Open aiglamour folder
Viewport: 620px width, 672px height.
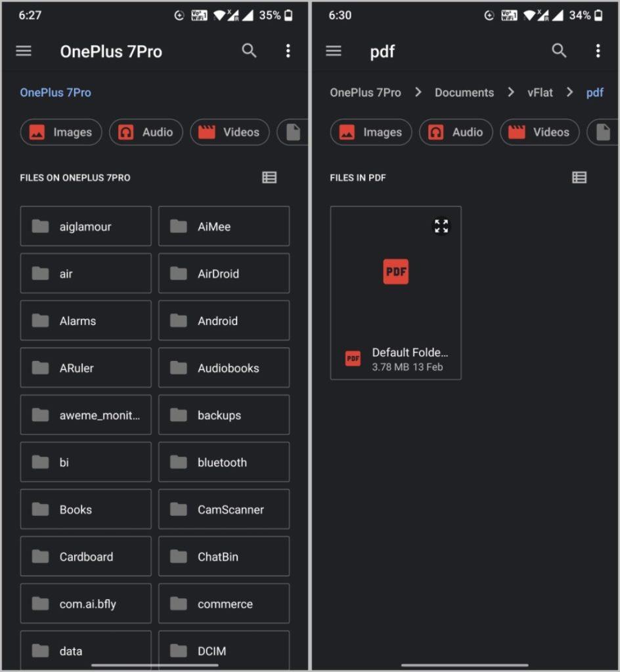click(x=86, y=226)
